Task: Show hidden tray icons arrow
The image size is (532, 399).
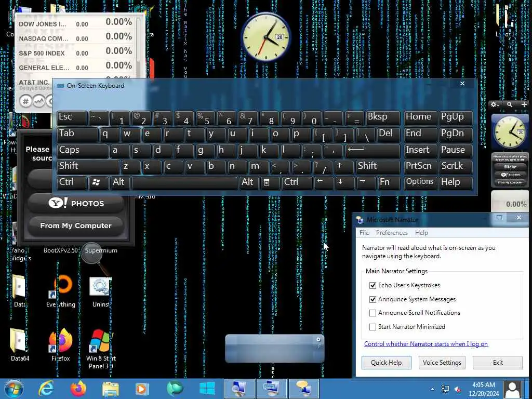Action: pyautogui.click(x=432, y=389)
